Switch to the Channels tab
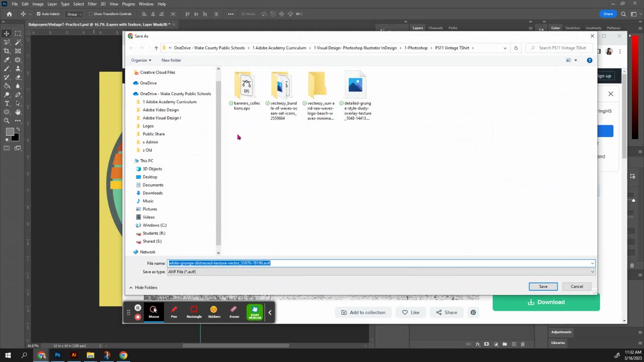The height and width of the screenshot is (362, 644). [x=436, y=28]
